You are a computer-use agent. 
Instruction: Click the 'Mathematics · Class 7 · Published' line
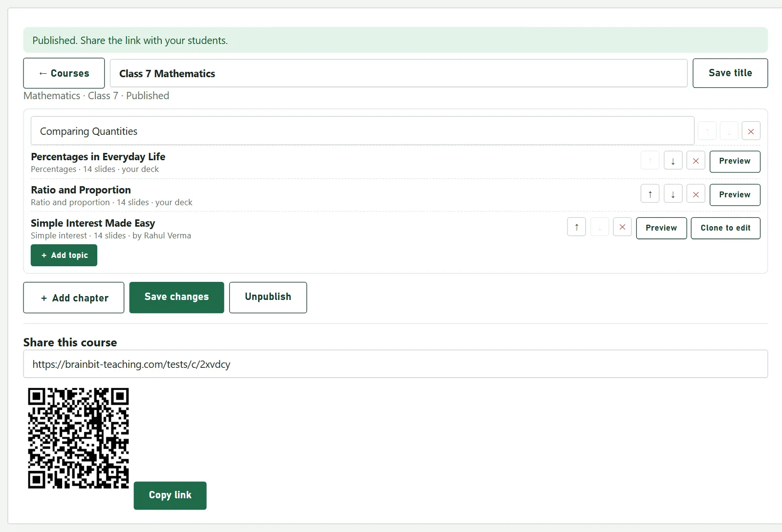pos(96,96)
